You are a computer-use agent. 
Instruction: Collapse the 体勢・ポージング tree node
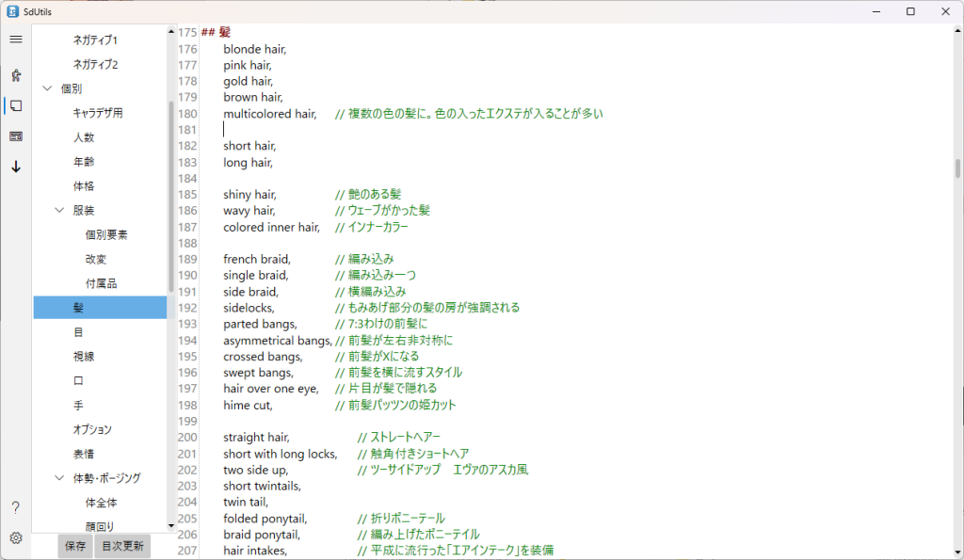(59, 477)
